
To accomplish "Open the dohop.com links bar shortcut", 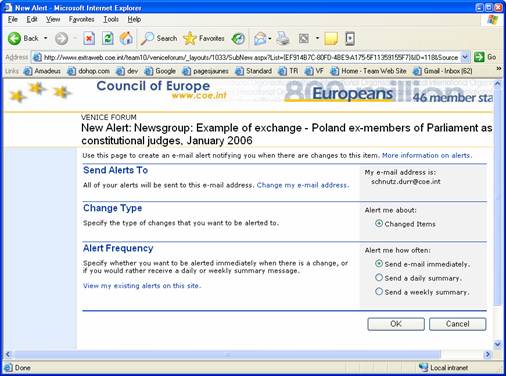I will pyautogui.click(x=88, y=71).
